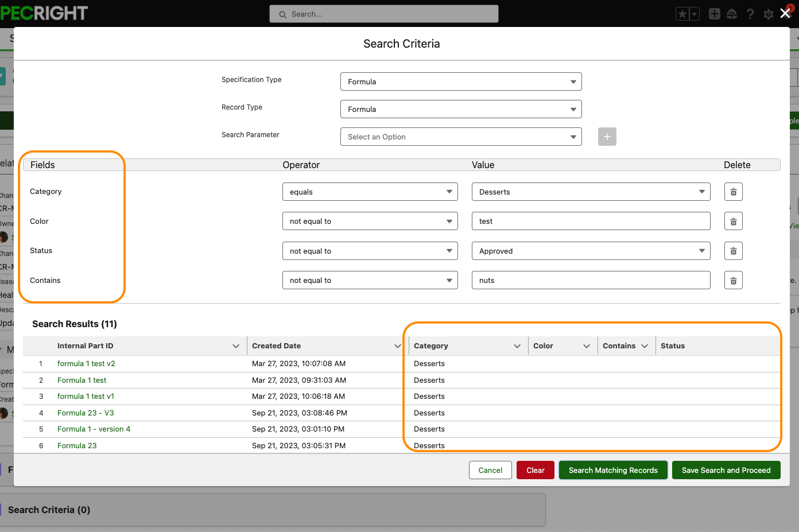Open the help question mark icon
Image resolution: width=799 pixels, height=532 pixels.
pyautogui.click(x=750, y=14)
